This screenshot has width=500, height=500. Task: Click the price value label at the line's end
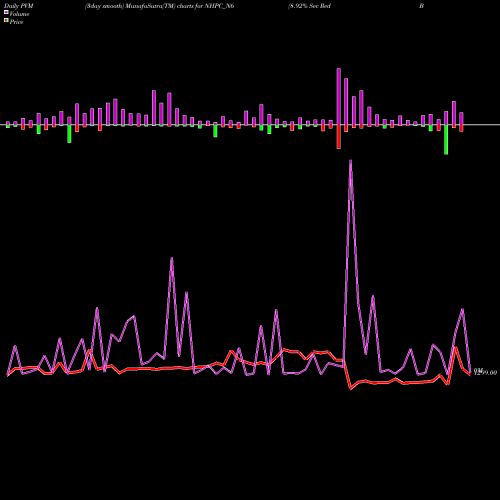coord(485,372)
